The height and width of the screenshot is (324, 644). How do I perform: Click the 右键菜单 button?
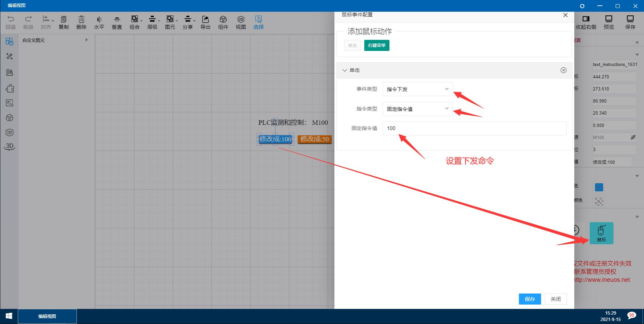click(x=377, y=45)
